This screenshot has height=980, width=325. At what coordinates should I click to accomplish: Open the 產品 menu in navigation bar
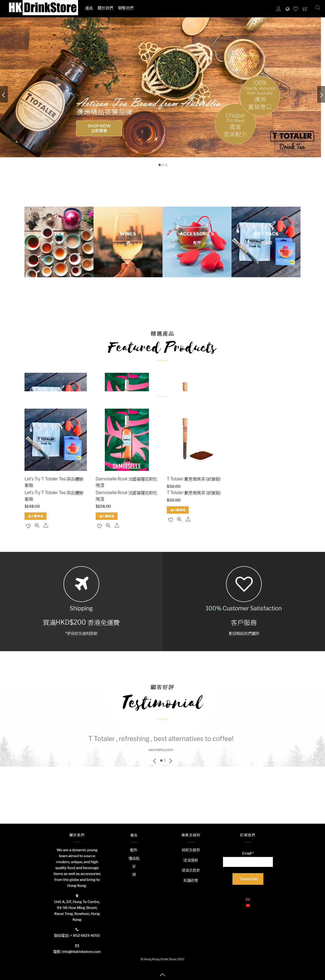click(x=89, y=8)
